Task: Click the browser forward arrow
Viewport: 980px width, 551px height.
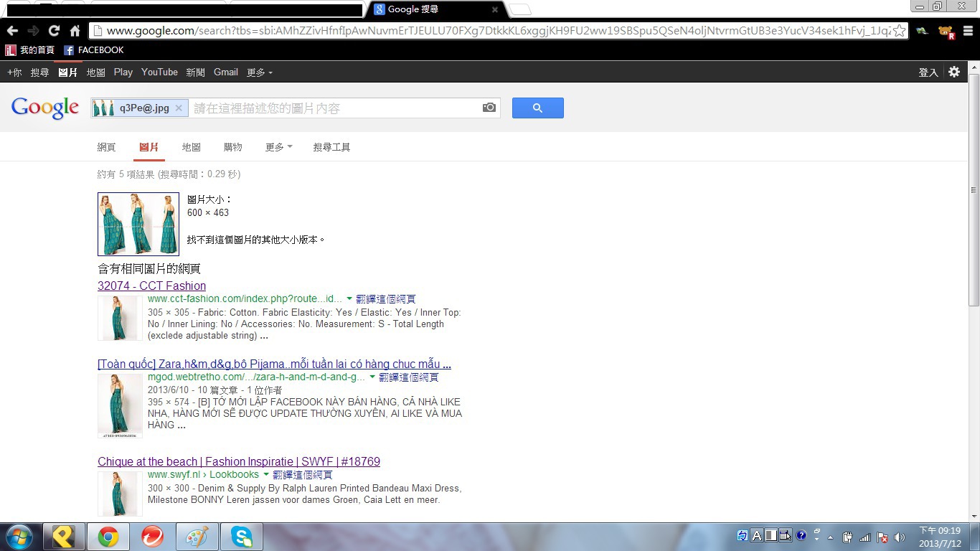Action: tap(33, 31)
